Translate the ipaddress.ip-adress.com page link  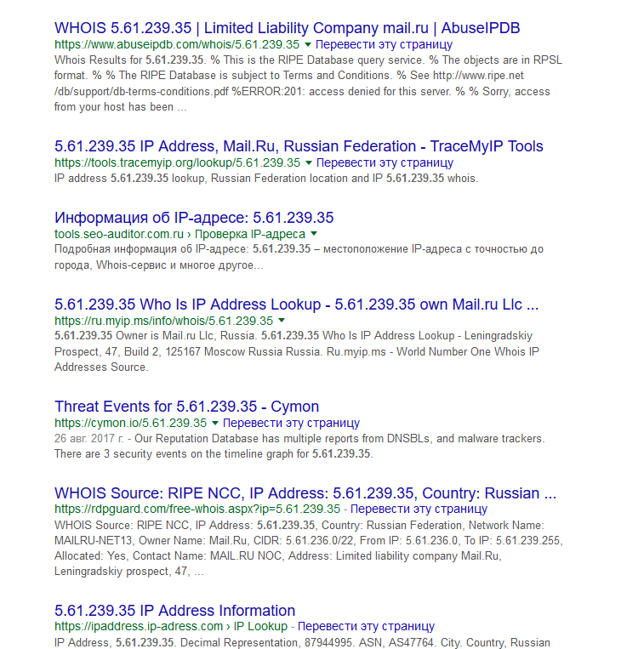click(367, 626)
